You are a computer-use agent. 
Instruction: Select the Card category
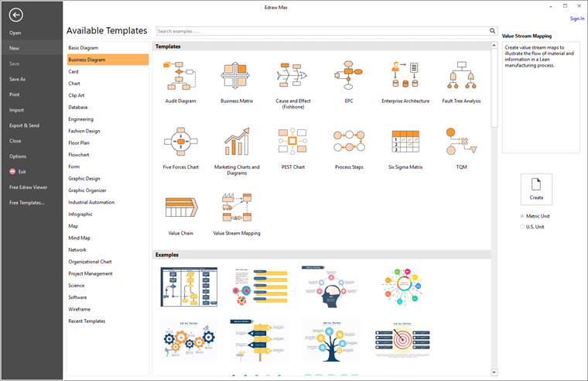(108, 71)
